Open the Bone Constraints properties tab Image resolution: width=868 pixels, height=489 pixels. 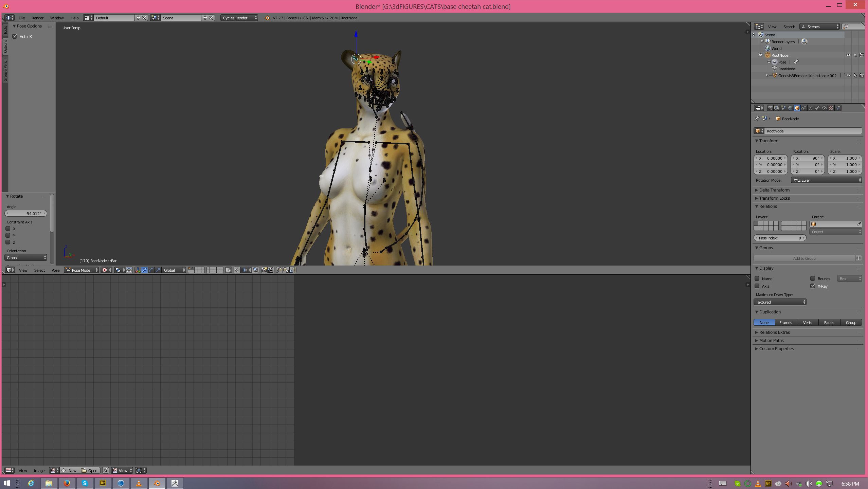point(824,108)
